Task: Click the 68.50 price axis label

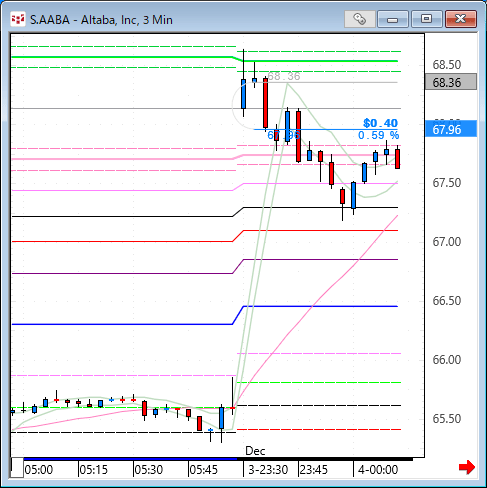Action: point(447,65)
